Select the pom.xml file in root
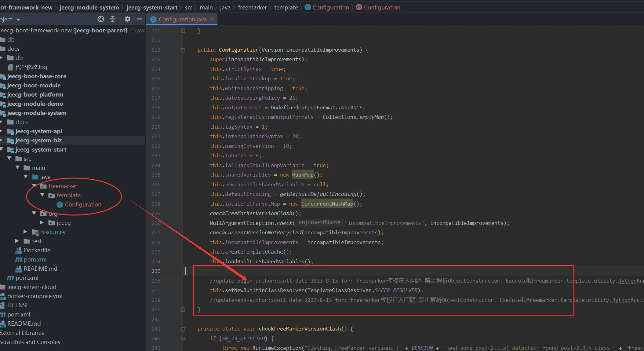The height and width of the screenshot is (351, 644). [17, 314]
